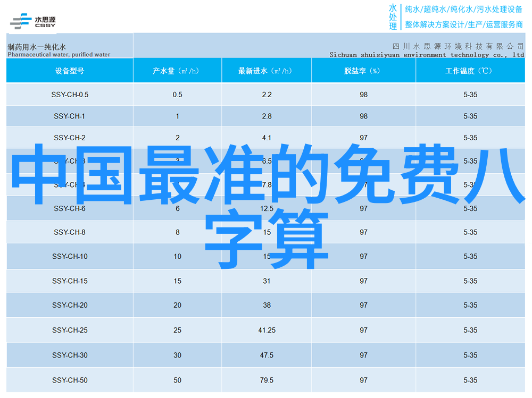This screenshot has width=532, height=398.
Task: Select the 5-35 temperature cell in SSY-CH-2 row
Action: (470, 138)
